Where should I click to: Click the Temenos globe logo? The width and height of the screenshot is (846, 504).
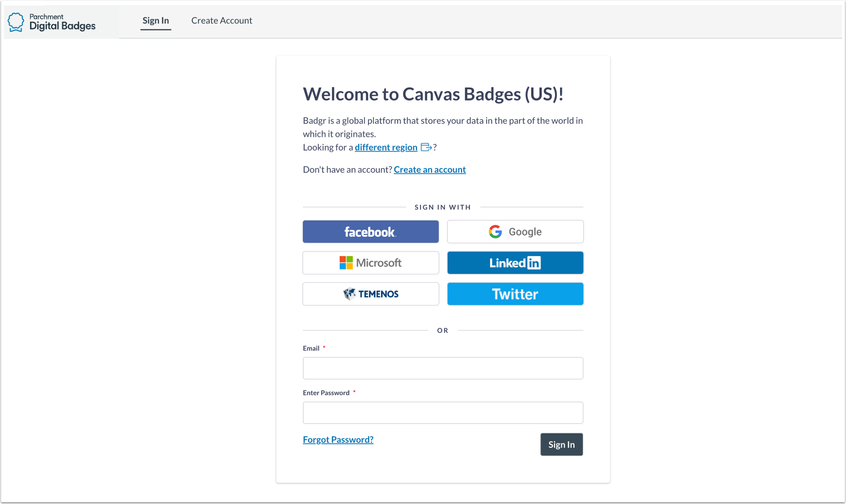349,294
